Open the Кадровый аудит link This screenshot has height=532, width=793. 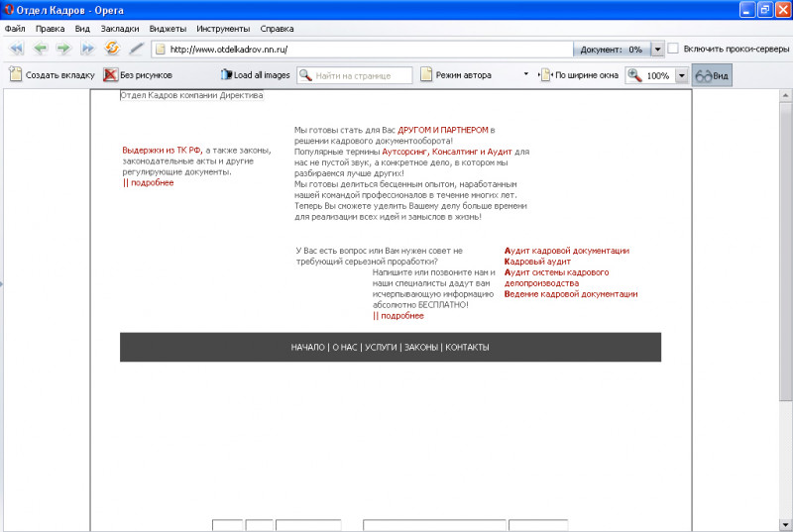pyautogui.click(x=537, y=262)
